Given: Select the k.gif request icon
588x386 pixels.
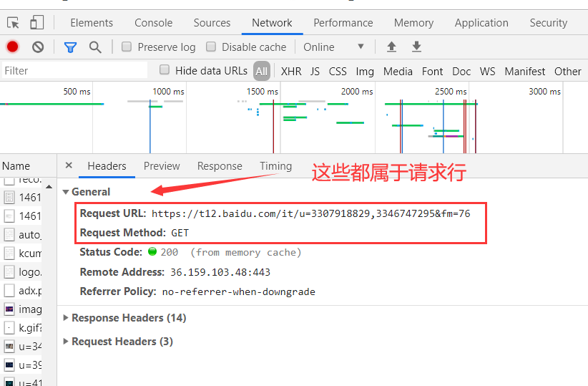Looking at the screenshot, I should point(9,328).
